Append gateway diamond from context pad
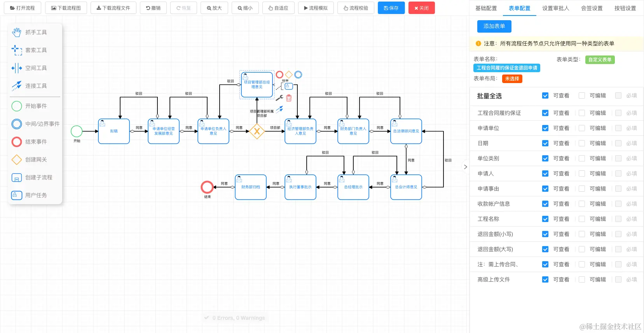This screenshot has width=644, height=333. pyautogui.click(x=289, y=75)
